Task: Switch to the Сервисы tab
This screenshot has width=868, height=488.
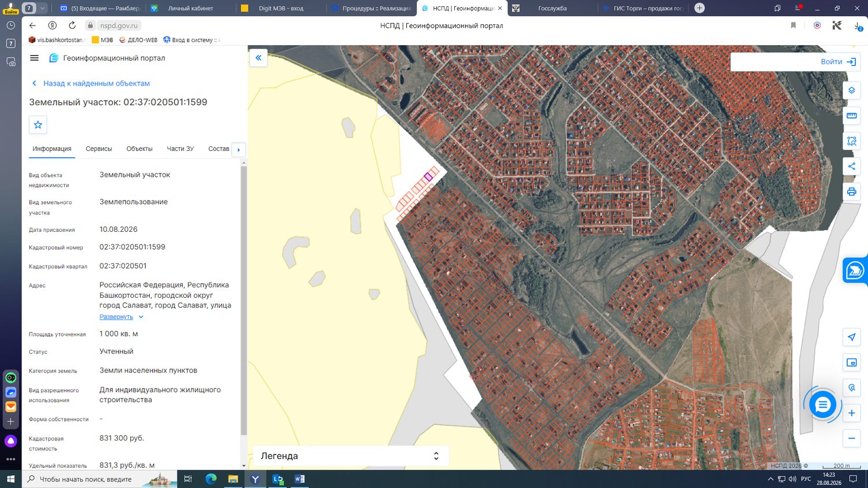Action: (99, 149)
